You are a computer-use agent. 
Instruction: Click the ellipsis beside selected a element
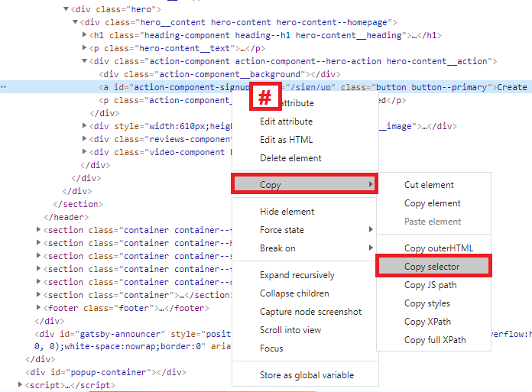tap(3, 87)
